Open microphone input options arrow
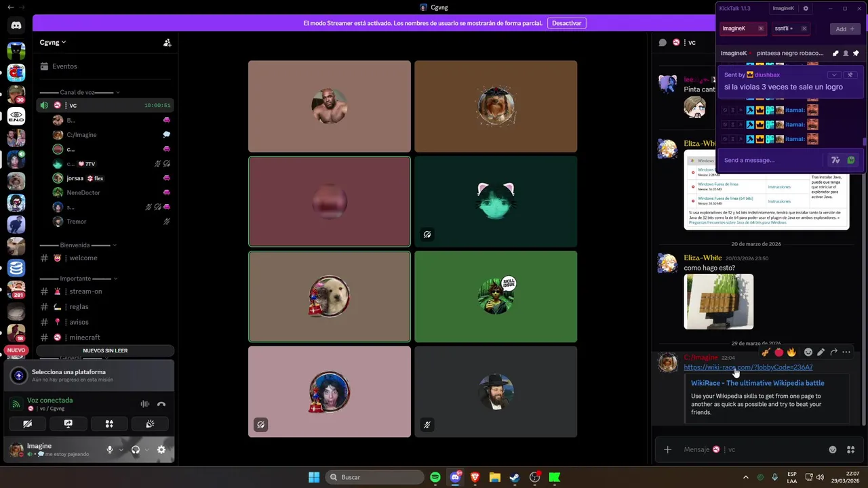868x488 pixels. click(x=121, y=449)
